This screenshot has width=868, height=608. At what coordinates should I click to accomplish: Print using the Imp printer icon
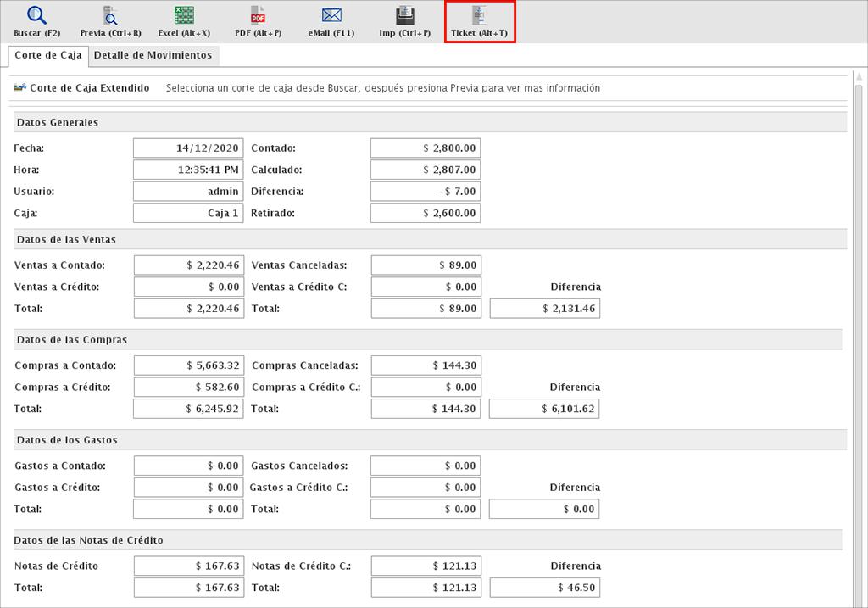click(405, 15)
